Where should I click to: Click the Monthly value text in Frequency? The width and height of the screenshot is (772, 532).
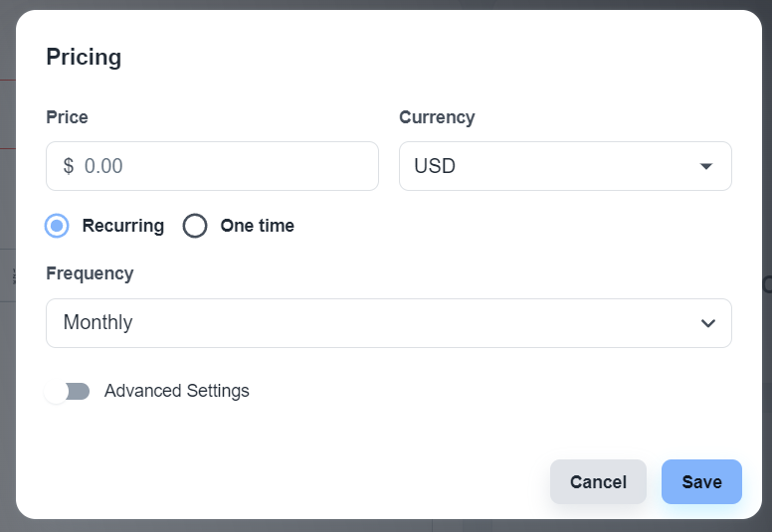point(97,323)
